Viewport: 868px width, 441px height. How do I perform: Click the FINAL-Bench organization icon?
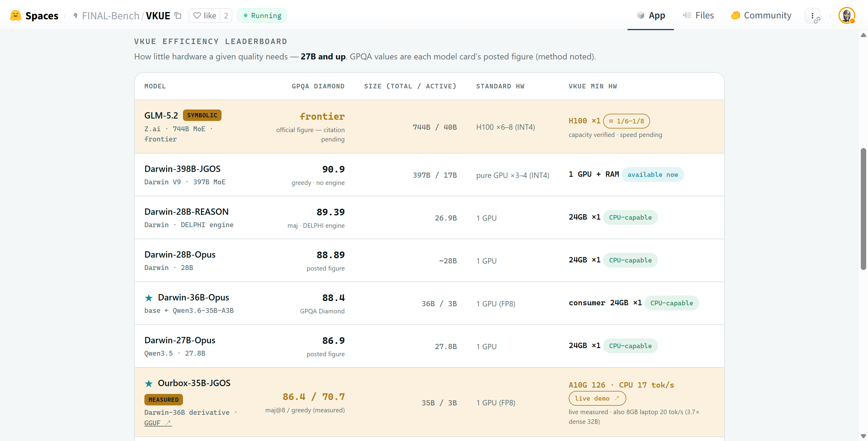click(75, 15)
